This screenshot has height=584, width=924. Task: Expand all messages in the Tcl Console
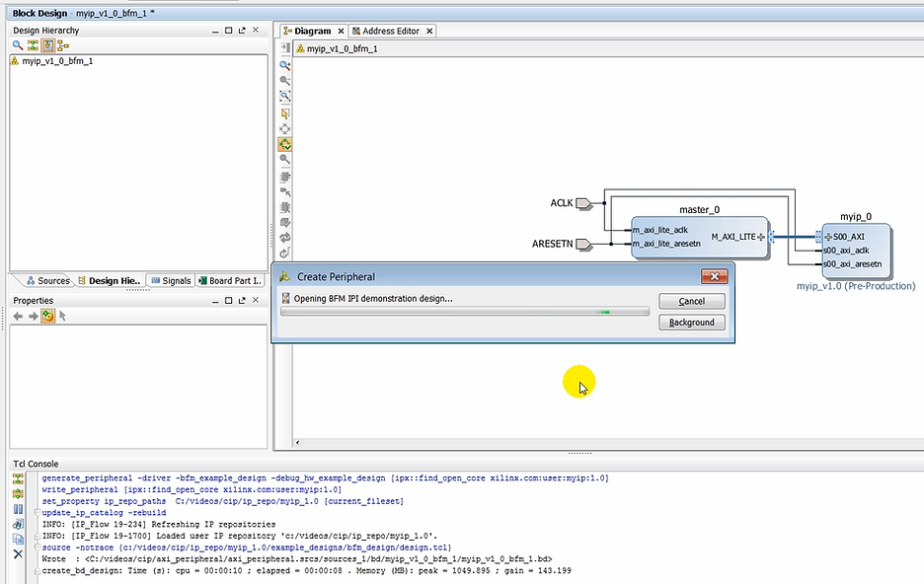coord(18,492)
